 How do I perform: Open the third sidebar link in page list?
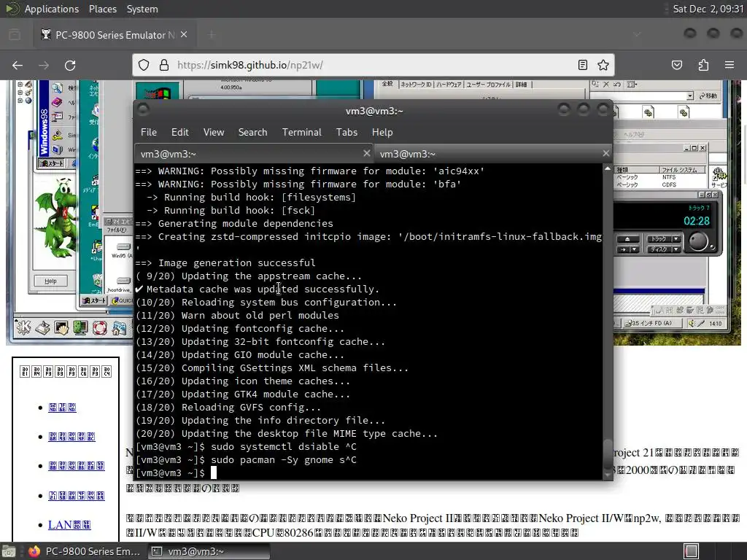76,466
